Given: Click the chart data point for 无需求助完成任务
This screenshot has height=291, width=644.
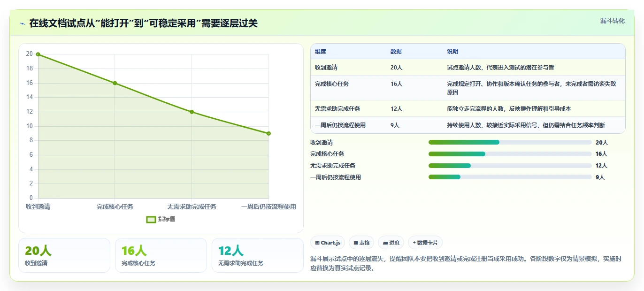Looking at the screenshot, I should click(192, 112).
